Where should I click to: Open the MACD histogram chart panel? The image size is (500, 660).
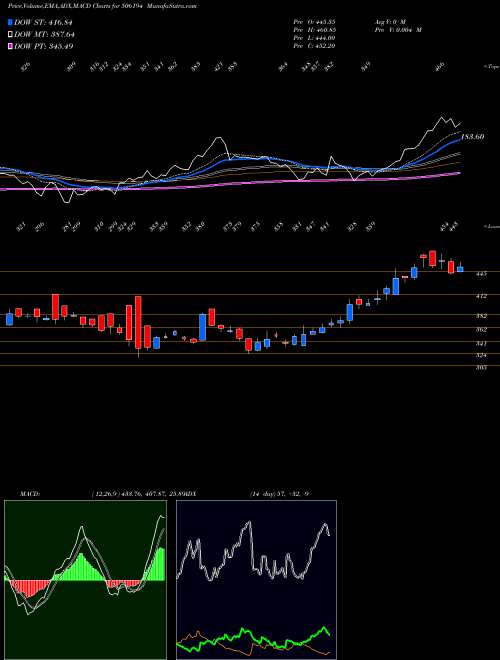[85, 580]
